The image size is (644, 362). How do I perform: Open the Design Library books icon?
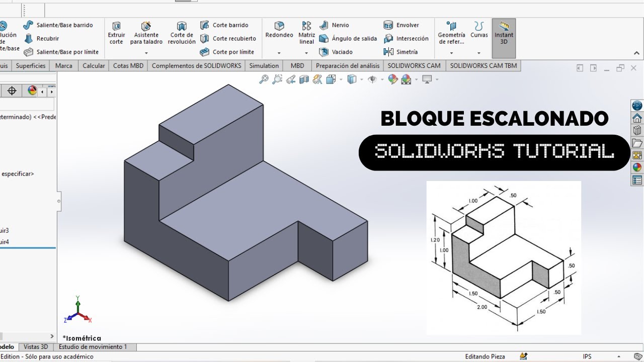pos(637,130)
